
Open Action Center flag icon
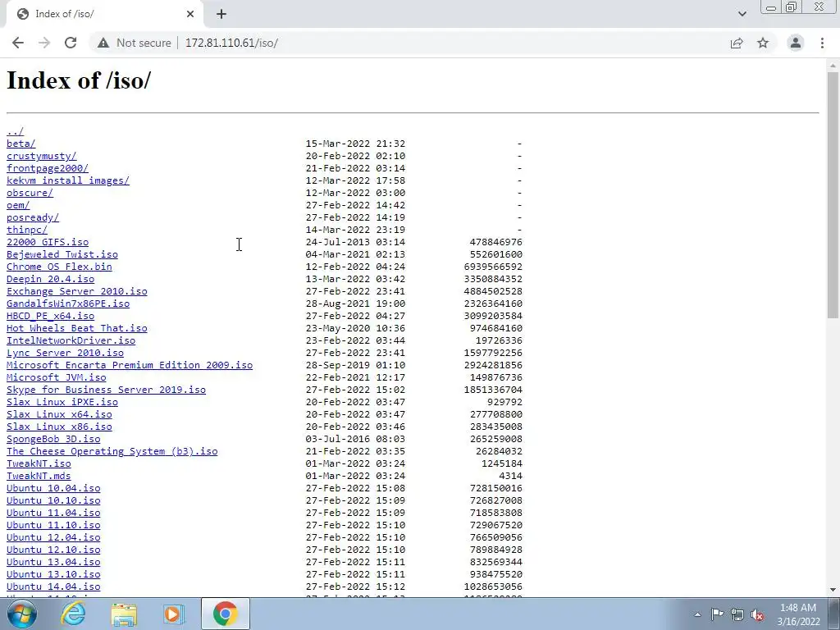pos(717,614)
